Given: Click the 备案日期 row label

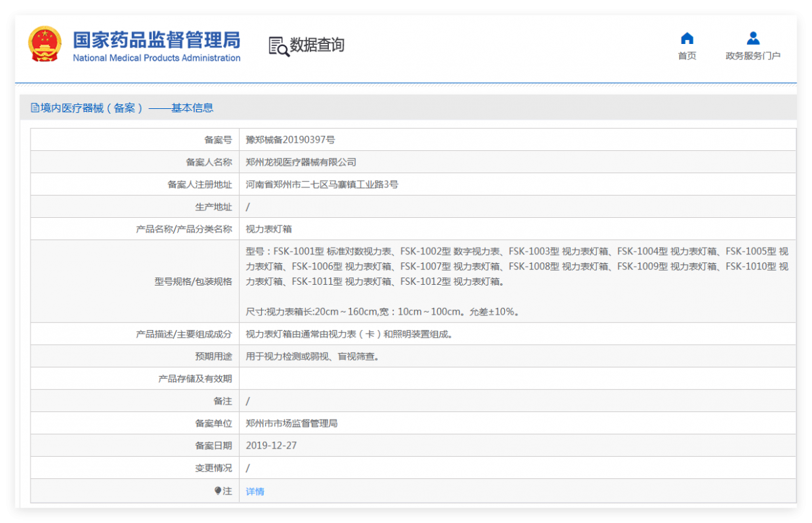Looking at the screenshot, I should point(213,446).
